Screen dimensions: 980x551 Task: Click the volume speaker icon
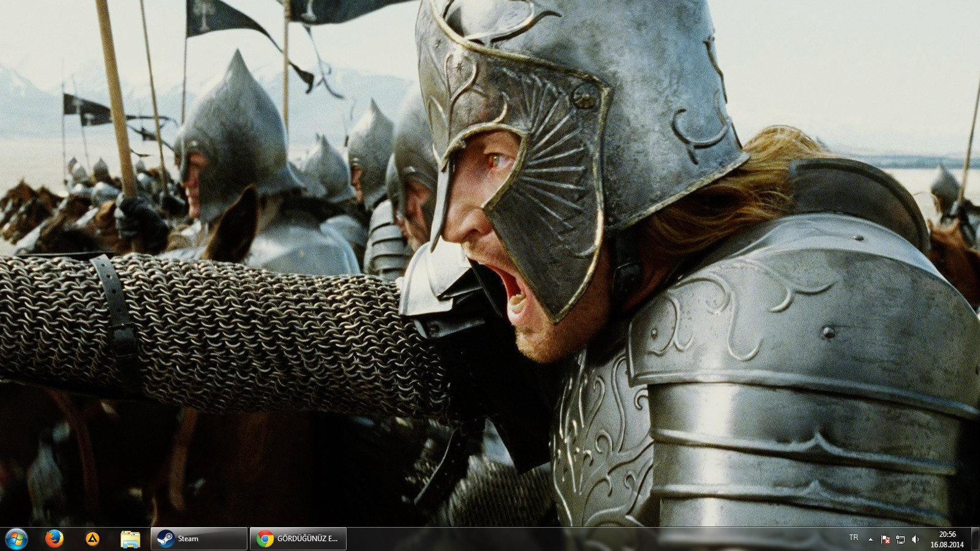coord(915,539)
